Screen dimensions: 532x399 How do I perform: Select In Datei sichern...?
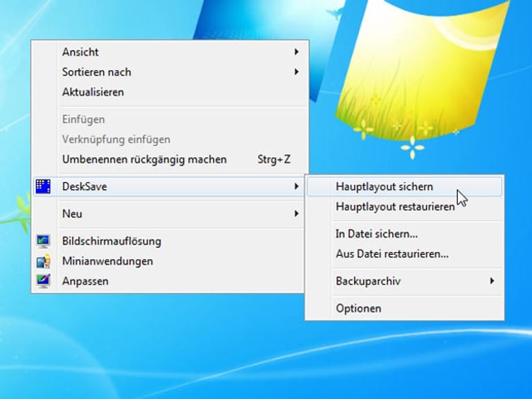(405, 233)
